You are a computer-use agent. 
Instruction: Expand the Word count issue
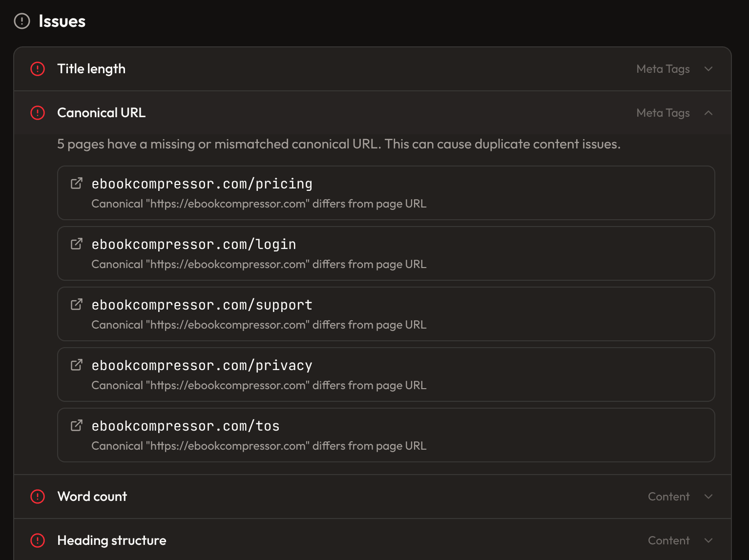(x=708, y=497)
